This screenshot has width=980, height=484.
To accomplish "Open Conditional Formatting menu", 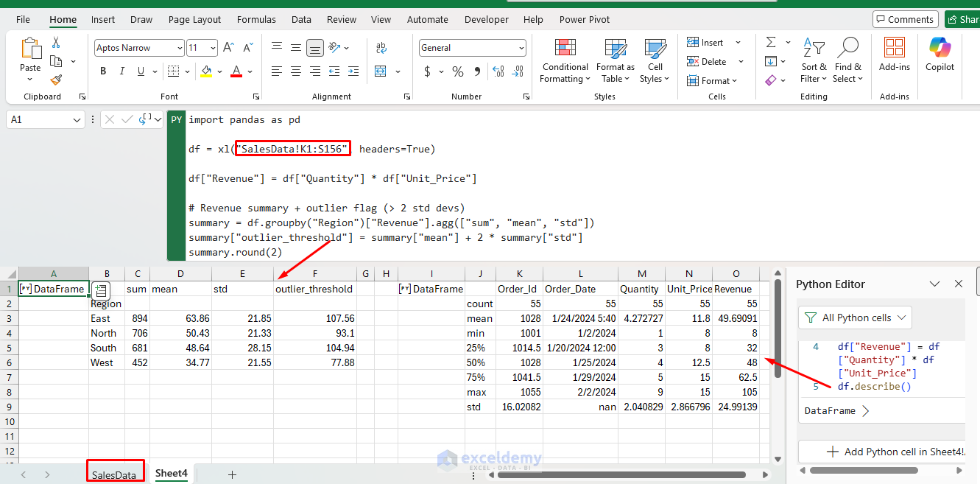I will tap(565, 61).
